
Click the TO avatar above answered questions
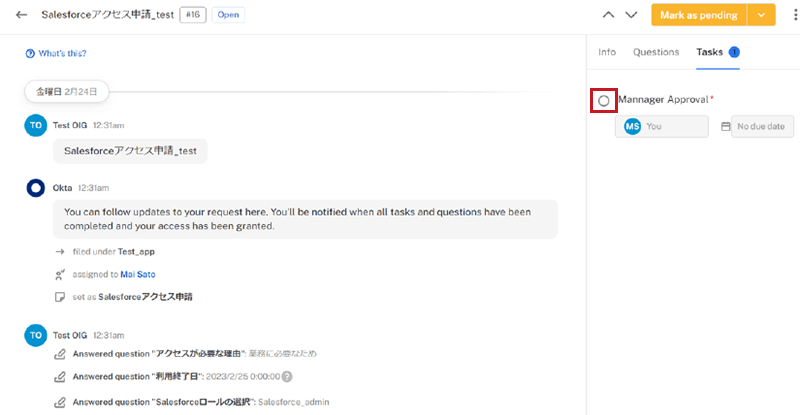36,335
